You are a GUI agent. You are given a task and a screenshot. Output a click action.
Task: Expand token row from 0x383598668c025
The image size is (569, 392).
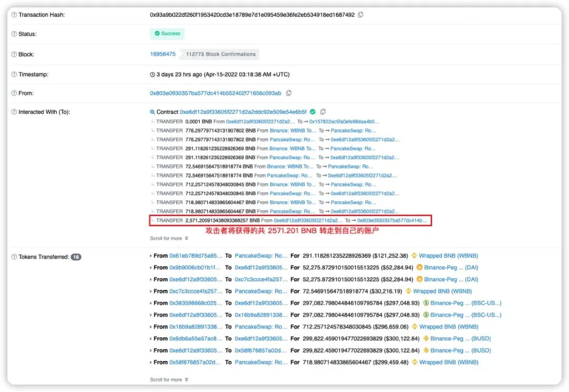click(151, 303)
